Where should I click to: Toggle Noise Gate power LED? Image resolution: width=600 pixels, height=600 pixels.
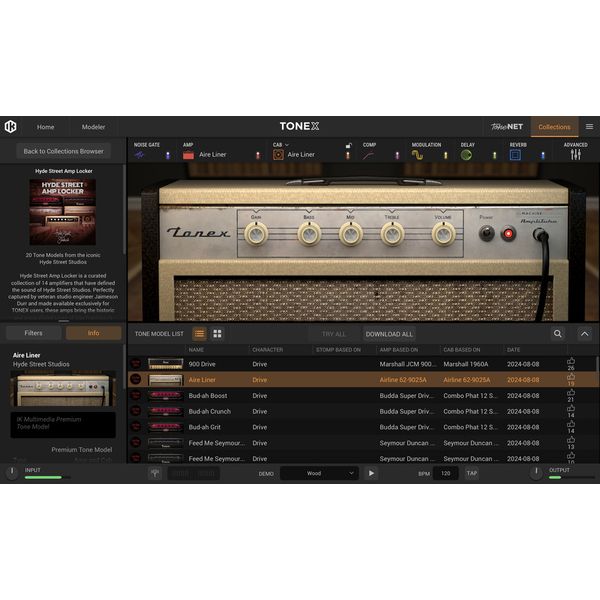click(168, 155)
